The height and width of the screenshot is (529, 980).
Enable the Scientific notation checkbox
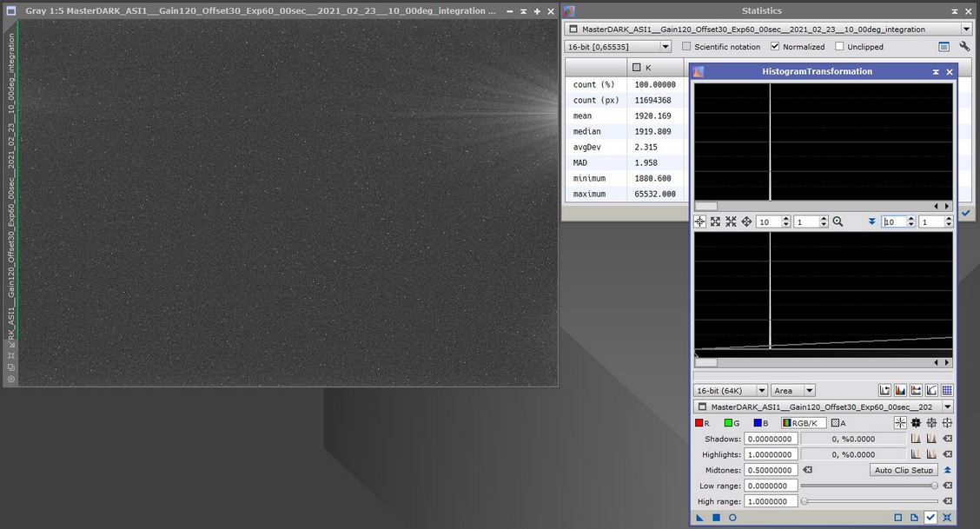[686, 47]
